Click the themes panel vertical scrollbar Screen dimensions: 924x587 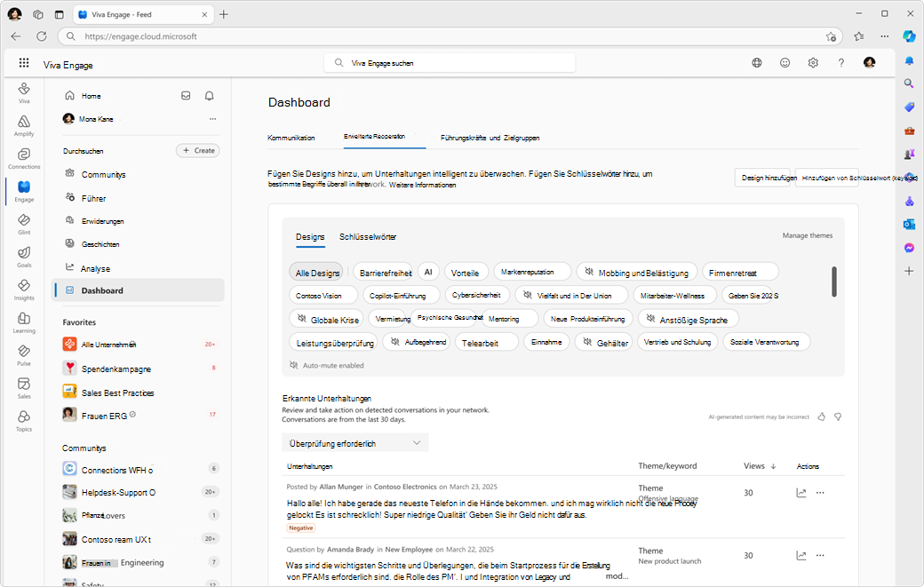coord(834,282)
